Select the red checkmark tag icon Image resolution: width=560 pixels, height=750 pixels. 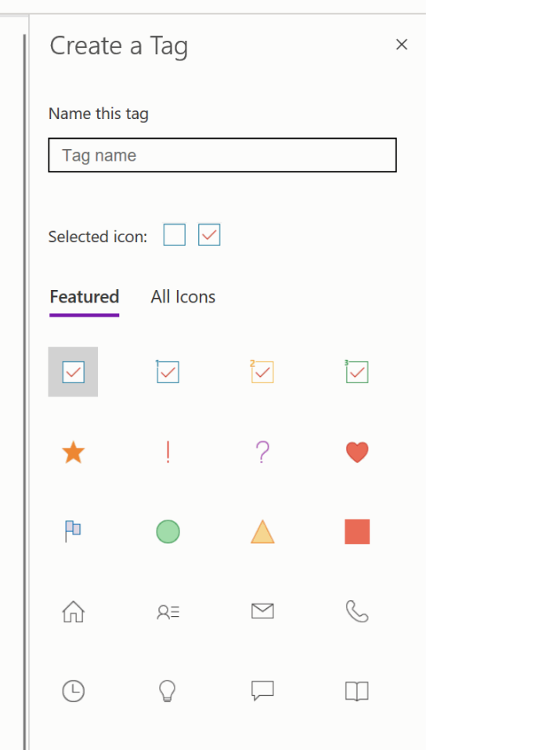(73, 371)
